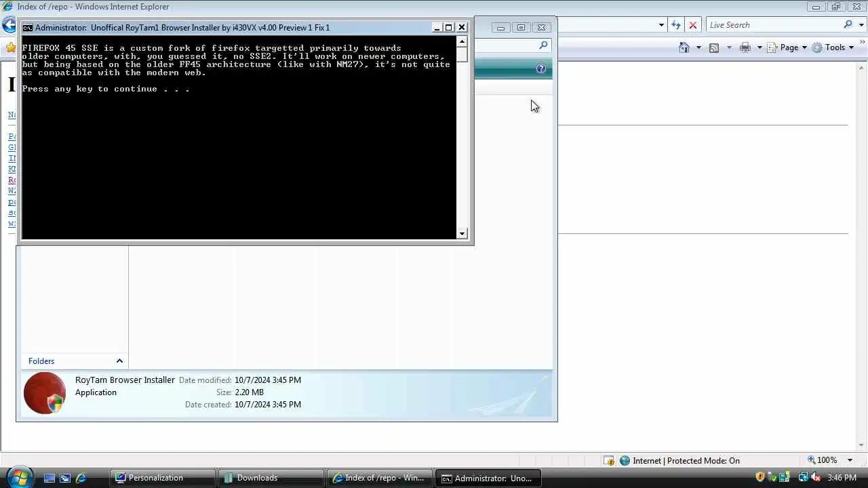The height and width of the screenshot is (488, 868).
Task: Switch to Administrator command prompt taskbar button
Action: 488,478
